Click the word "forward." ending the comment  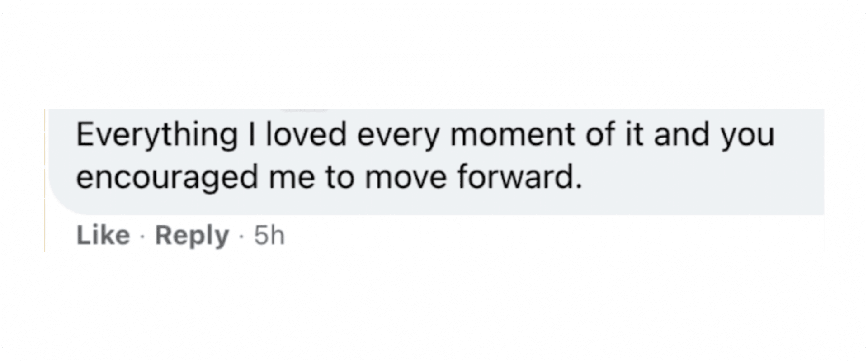click(x=519, y=176)
